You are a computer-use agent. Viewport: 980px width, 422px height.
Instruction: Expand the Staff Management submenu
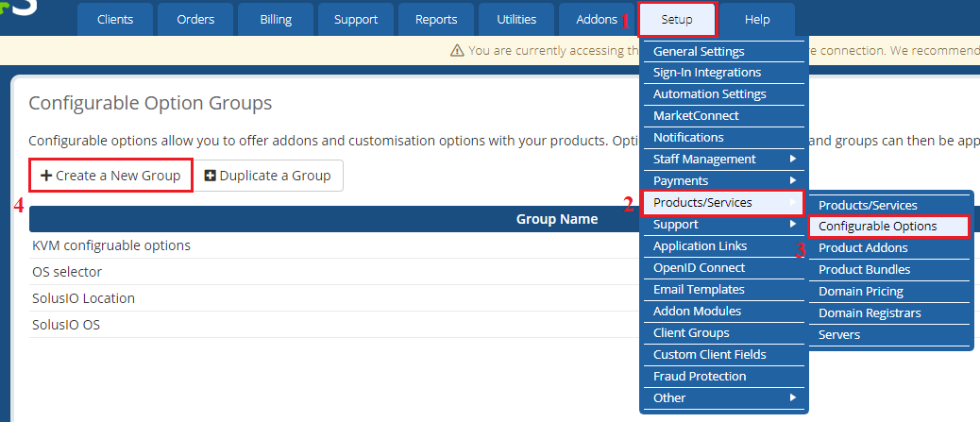pyautogui.click(x=793, y=159)
